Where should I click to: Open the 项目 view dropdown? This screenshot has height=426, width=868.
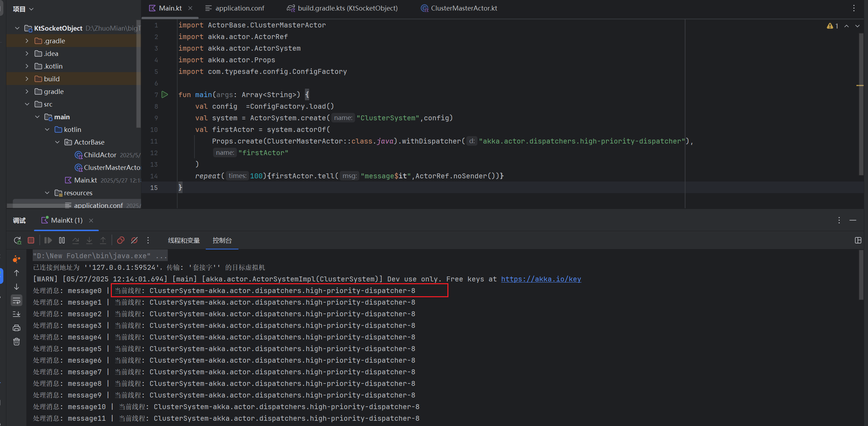coord(23,9)
